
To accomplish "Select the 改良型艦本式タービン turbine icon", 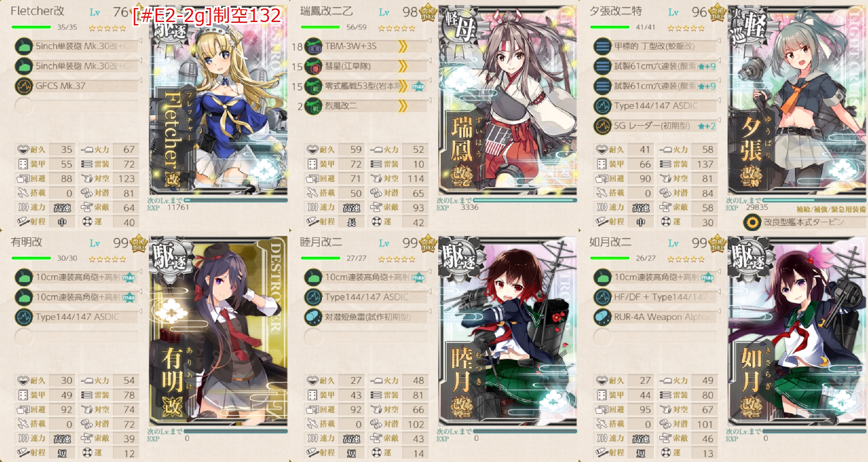I will (x=752, y=222).
